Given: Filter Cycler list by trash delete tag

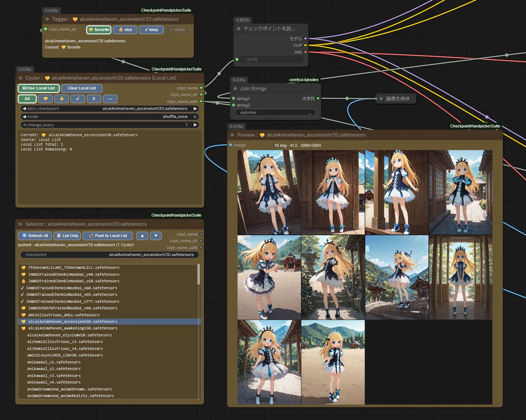Looking at the screenshot, I should pos(94,99).
